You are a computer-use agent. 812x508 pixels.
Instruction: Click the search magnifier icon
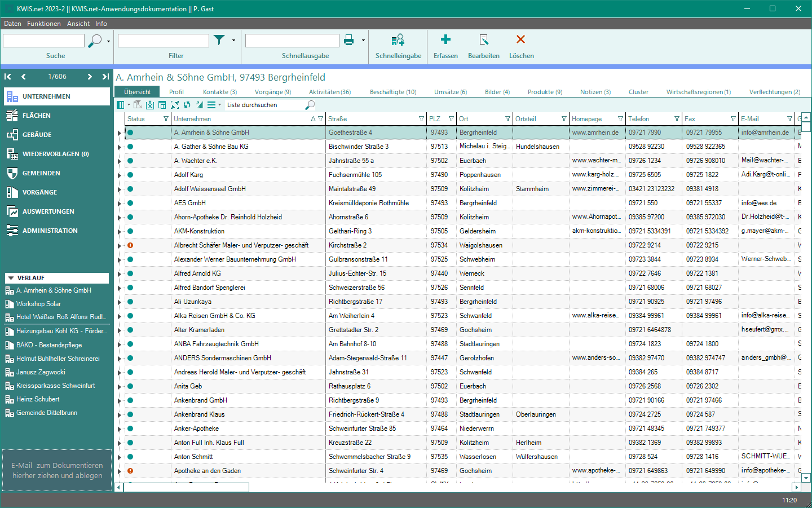click(95, 41)
